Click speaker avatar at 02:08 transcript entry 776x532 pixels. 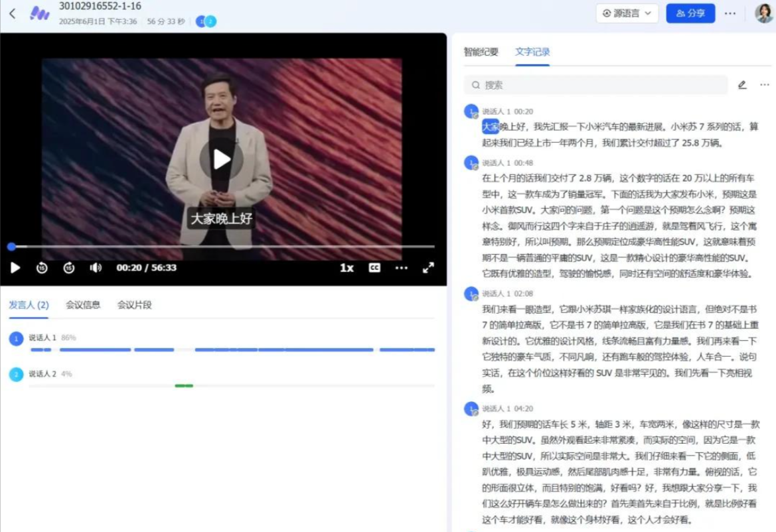coord(471,294)
